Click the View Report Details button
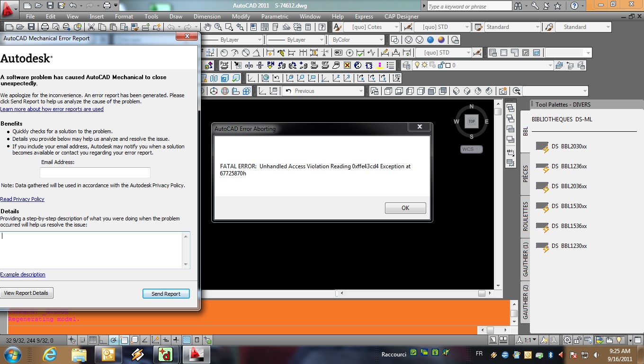 click(26, 293)
